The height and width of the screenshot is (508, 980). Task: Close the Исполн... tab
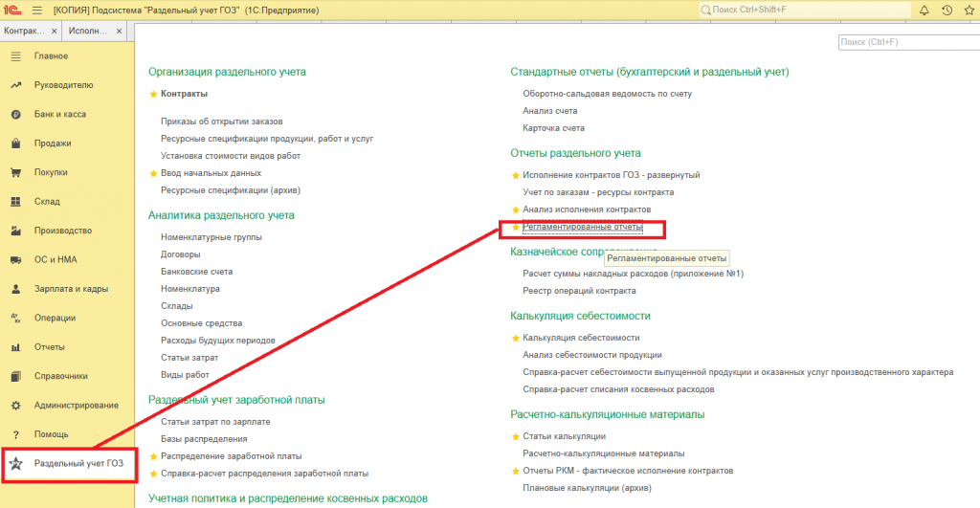pos(119,31)
